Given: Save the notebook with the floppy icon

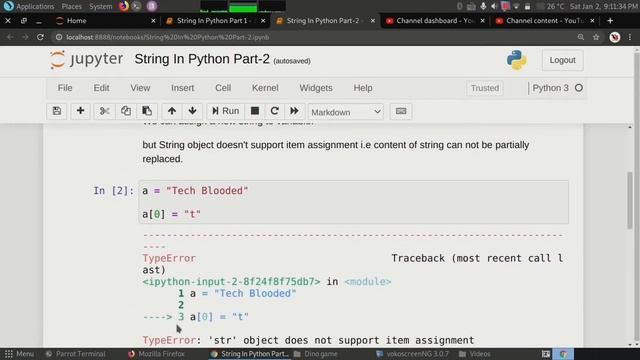Looking at the screenshot, I should pyautogui.click(x=57, y=111).
